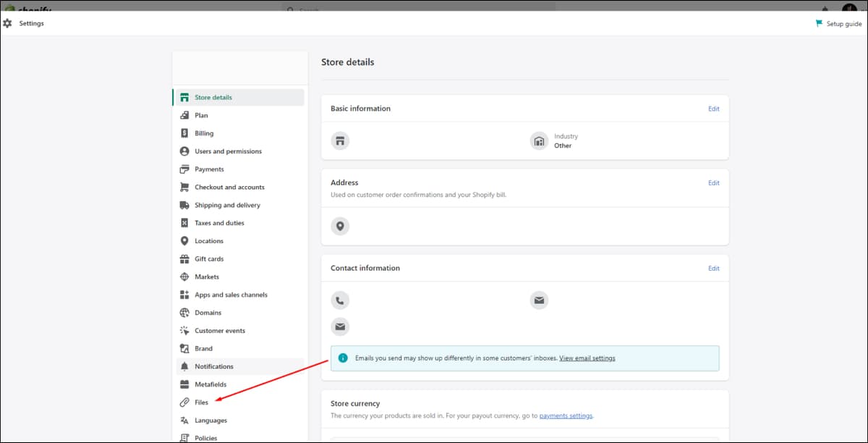Click the phone icon in Contact information
Screen dimensions: 868x443
tap(340, 300)
